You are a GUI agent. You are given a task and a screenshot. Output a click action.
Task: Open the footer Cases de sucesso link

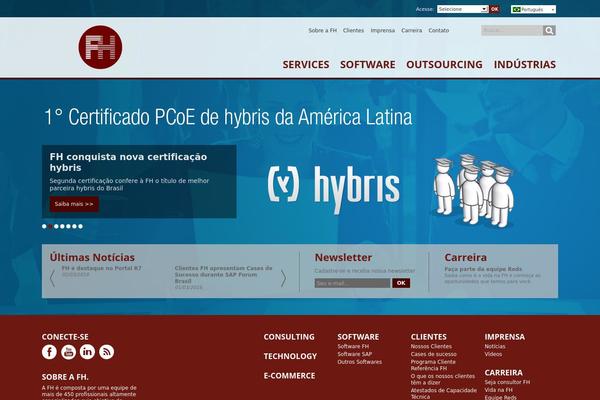pyautogui.click(x=434, y=354)
